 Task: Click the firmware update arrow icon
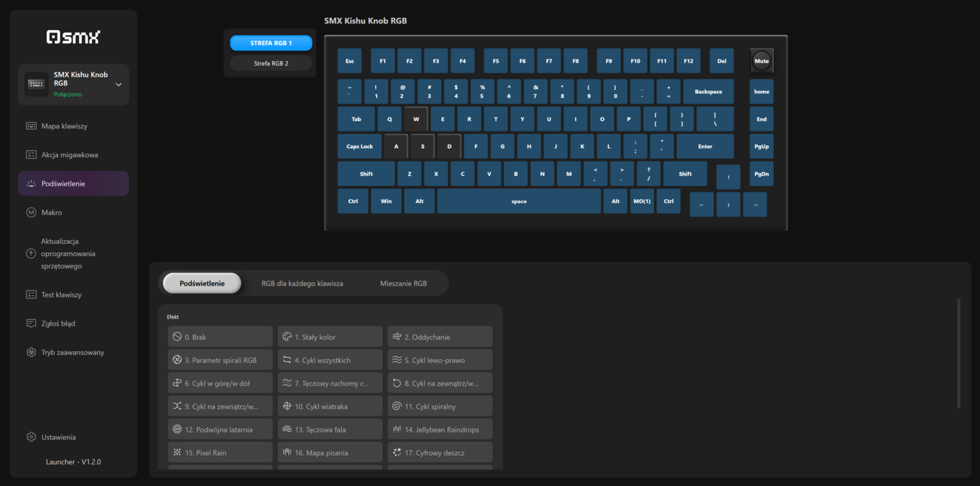31,254
